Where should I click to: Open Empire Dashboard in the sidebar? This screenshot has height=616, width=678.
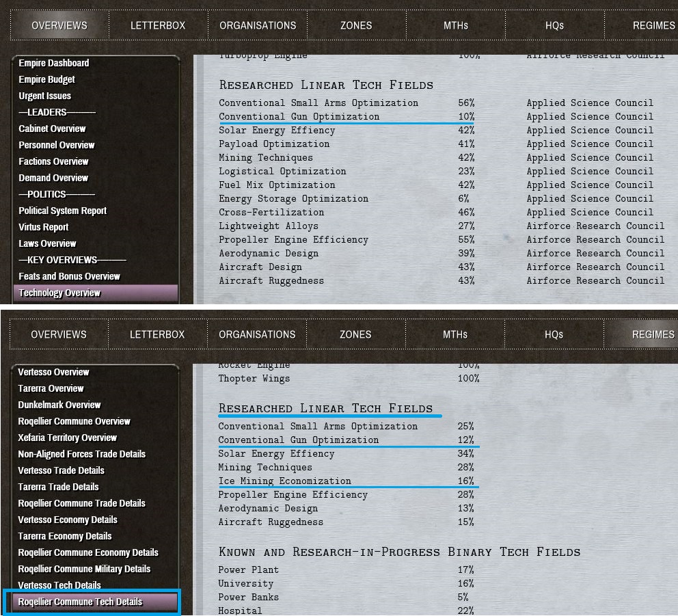tap(53, 63)
